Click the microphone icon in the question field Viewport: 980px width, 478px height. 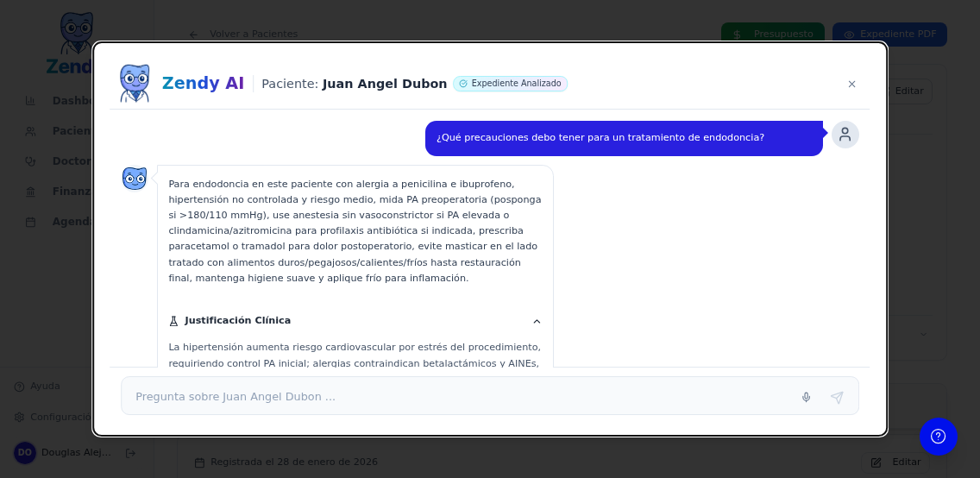pyautogui.click(x=806, y=398)
